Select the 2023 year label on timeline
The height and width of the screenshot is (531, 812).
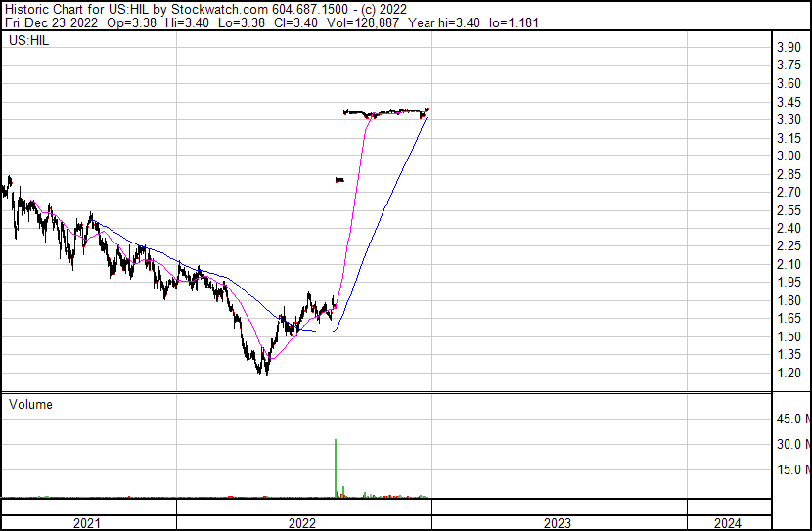pyautogui.click(x=558, y=523)
